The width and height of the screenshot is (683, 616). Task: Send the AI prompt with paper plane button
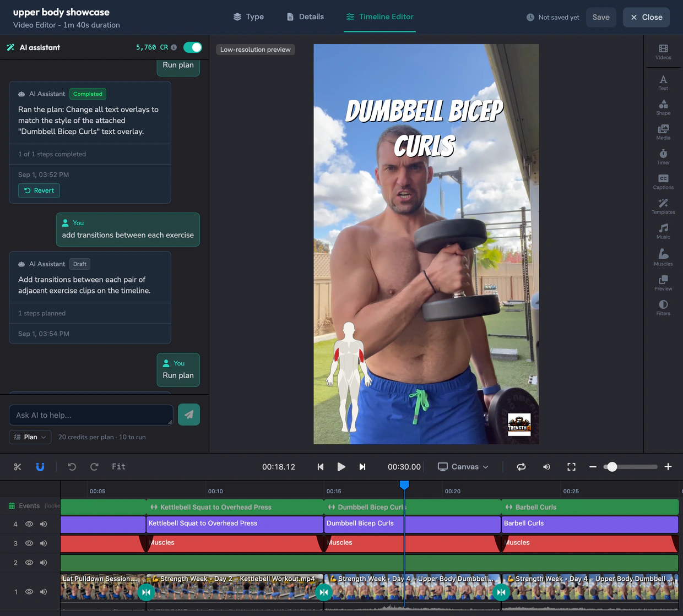[x=189, y=415]
